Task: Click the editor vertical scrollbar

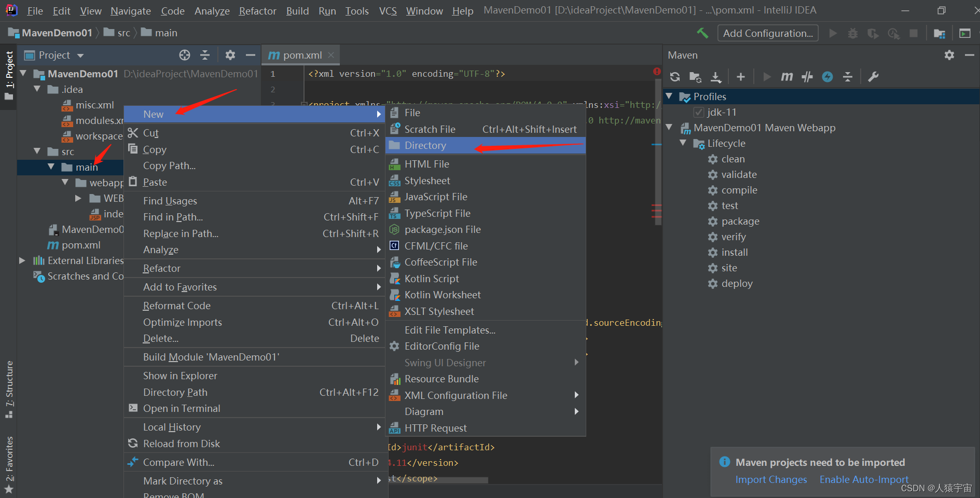Action: (x=658, y=153)
